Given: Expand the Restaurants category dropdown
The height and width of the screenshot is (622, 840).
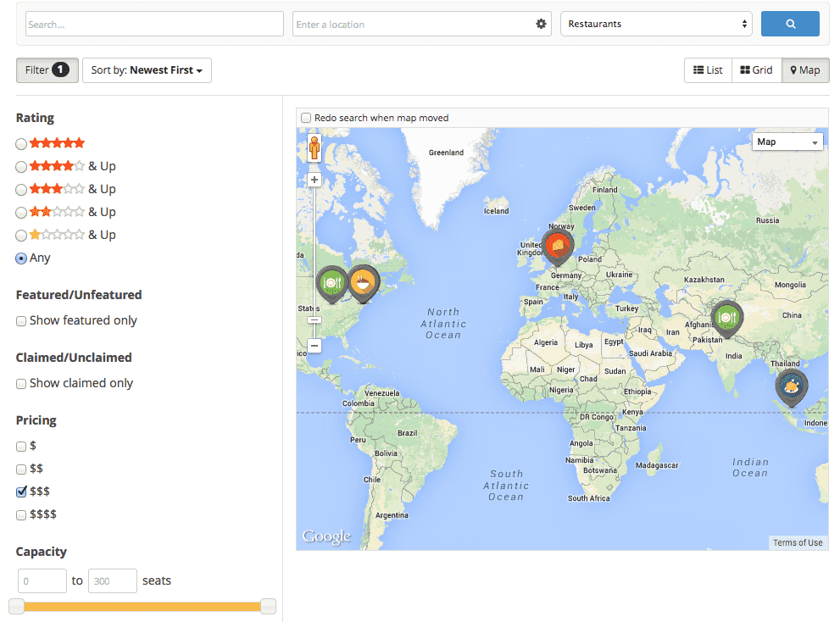Looking at the screenshot, I should pyautogui.click(x=655, y=23).
